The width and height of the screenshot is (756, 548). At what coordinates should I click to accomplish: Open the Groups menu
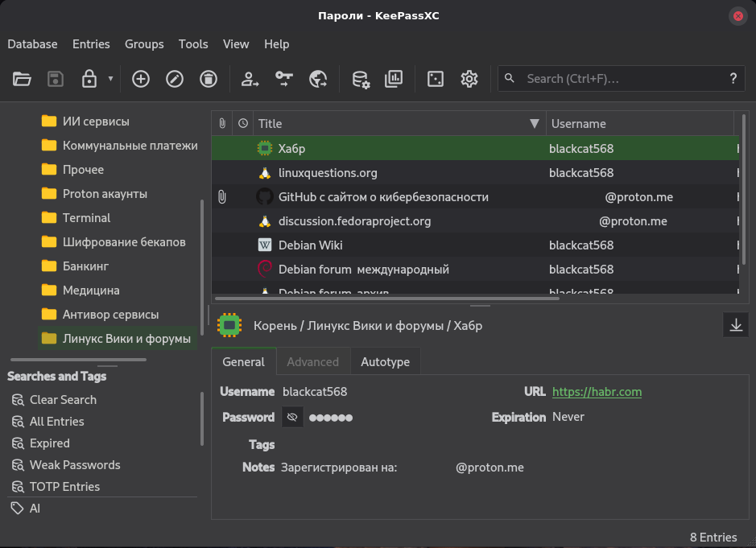[144, 44]
